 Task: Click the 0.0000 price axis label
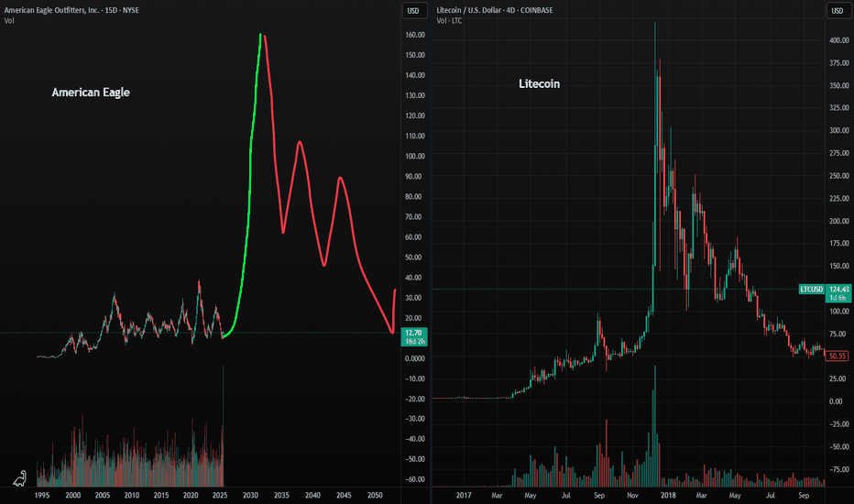[415, 358]
